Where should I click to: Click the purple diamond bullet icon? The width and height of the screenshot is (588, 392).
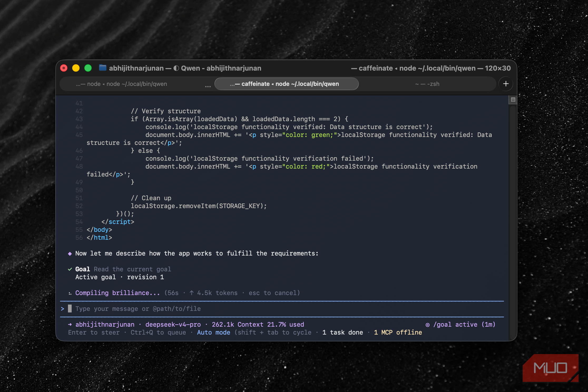[x=70, y=254]
